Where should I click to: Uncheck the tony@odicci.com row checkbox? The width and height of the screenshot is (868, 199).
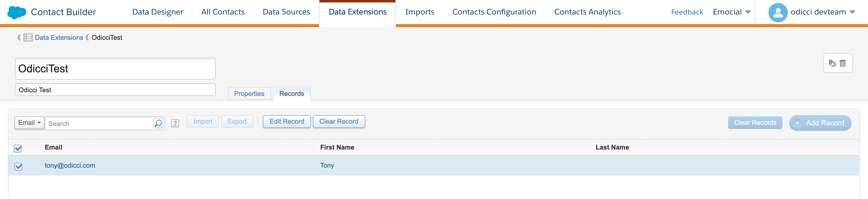18,166
